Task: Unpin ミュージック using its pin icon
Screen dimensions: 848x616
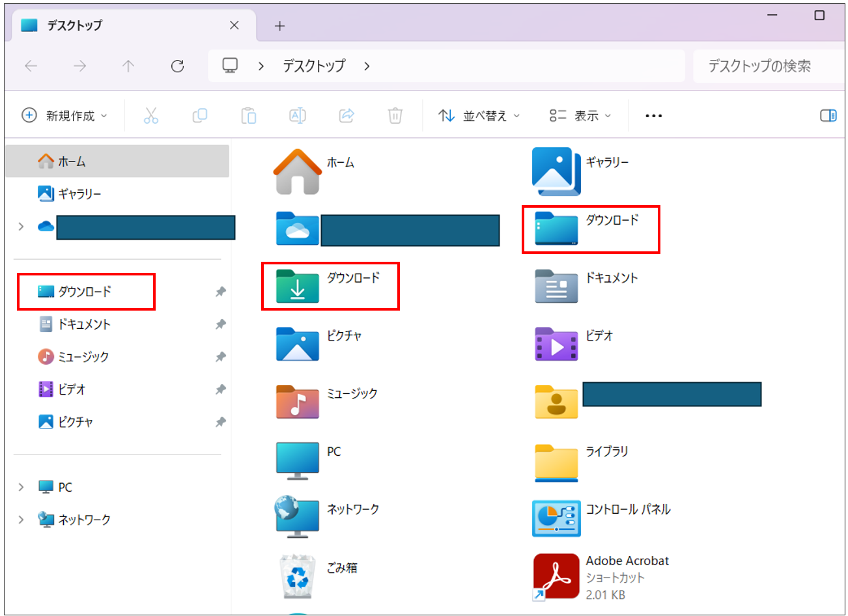Action: pyautogui.click(x=221, y=357)
